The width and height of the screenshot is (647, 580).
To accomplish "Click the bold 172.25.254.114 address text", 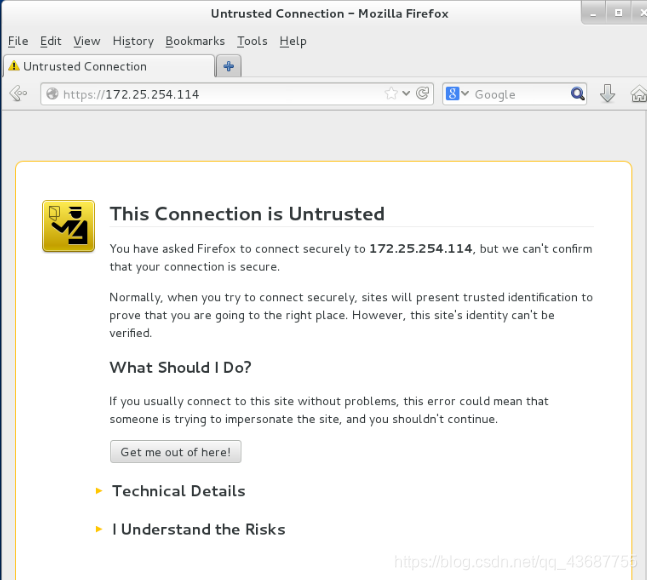I will 420,248.
